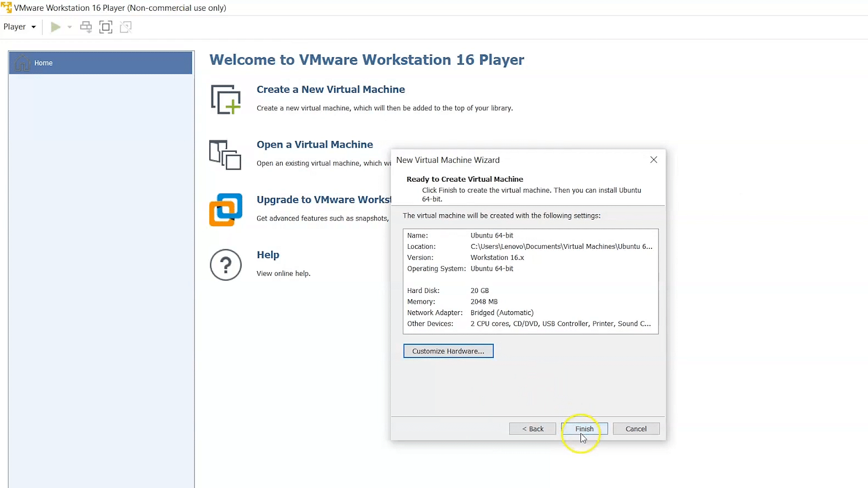Click the Upgrade to VMware Workstation icon
The image size is (868, 488).
pyautogui.click(x=226, y=210)
